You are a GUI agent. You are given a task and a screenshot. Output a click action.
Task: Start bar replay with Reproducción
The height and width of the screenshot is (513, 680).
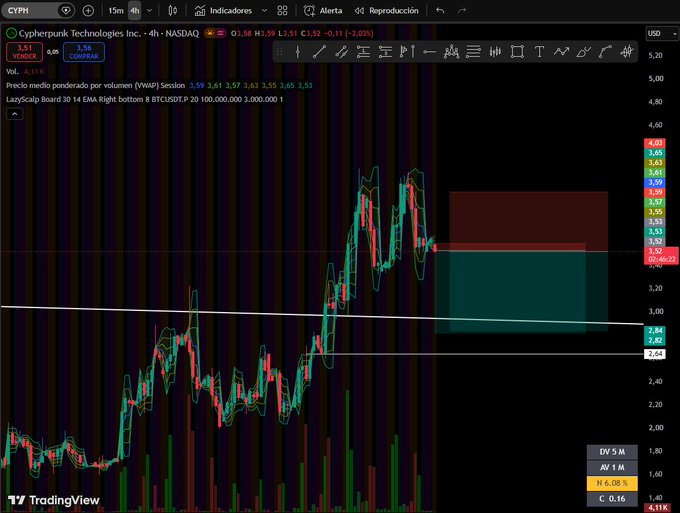pos(387,10)
